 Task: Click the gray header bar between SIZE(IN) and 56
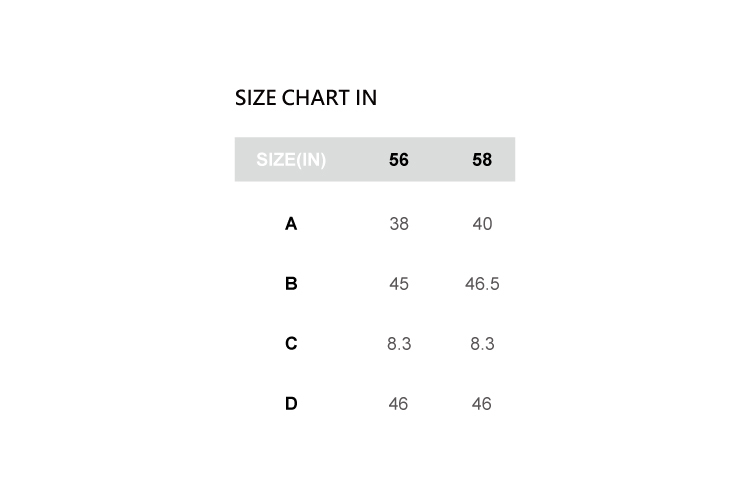pyautogui.click(x=356, y=160)
